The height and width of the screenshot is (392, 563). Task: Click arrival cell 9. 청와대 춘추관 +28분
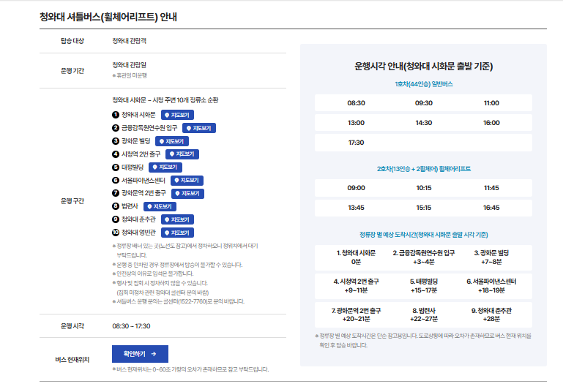(x=491, y=314)
